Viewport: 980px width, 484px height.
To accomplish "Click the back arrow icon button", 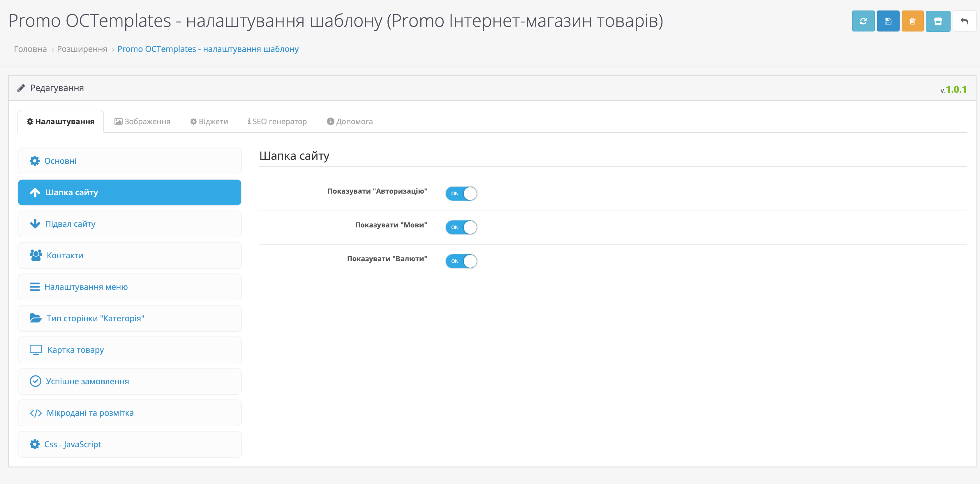I will point(964,21).
